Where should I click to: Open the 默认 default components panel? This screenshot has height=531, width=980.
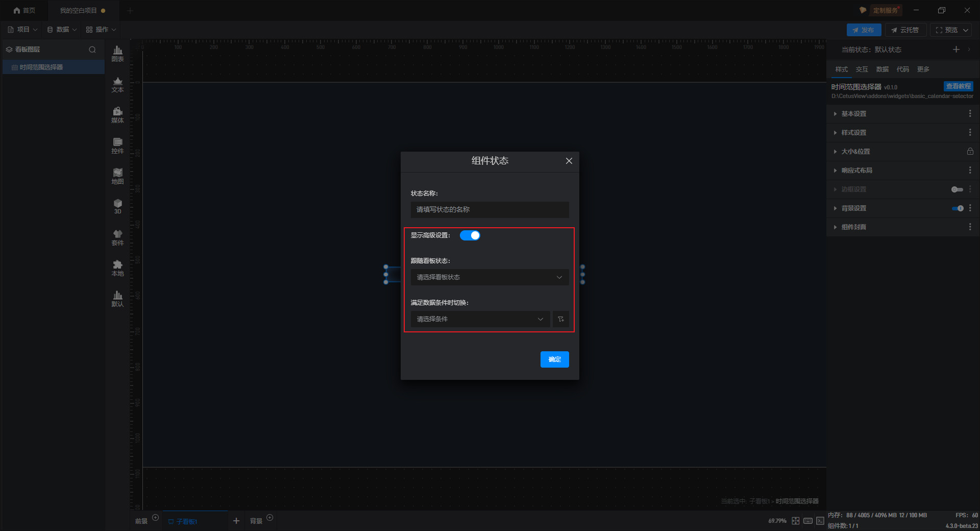click(117, 299)
